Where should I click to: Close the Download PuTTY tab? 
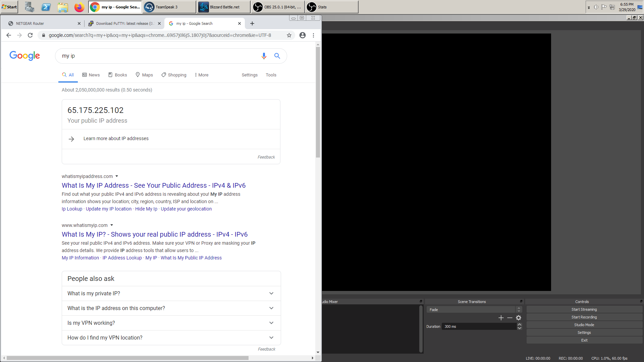(x=159, y=23)
